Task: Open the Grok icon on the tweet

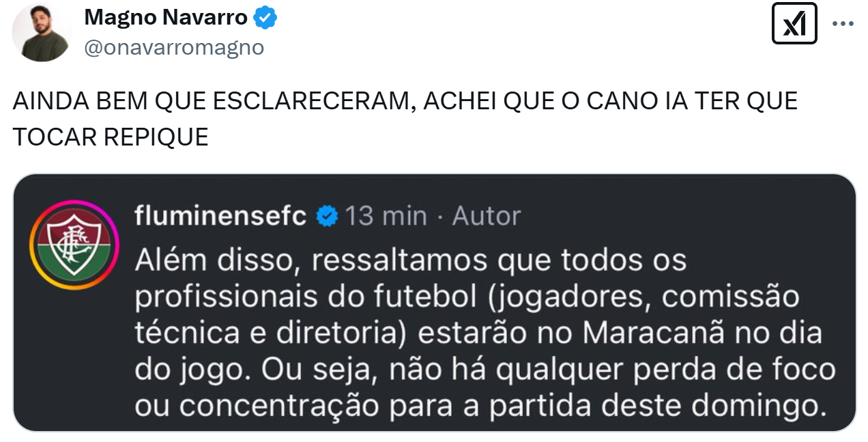Action: (794, 24)
